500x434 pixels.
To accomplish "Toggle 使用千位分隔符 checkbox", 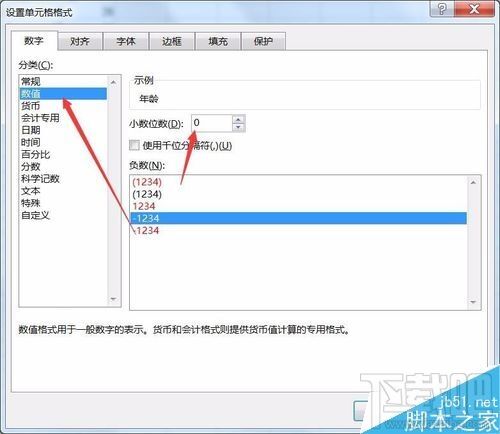I will (134, 145).
